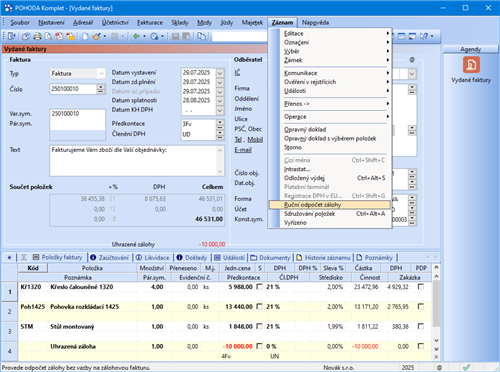Toggle S checkbox for Uhrazená záloha row

[259, 346]
